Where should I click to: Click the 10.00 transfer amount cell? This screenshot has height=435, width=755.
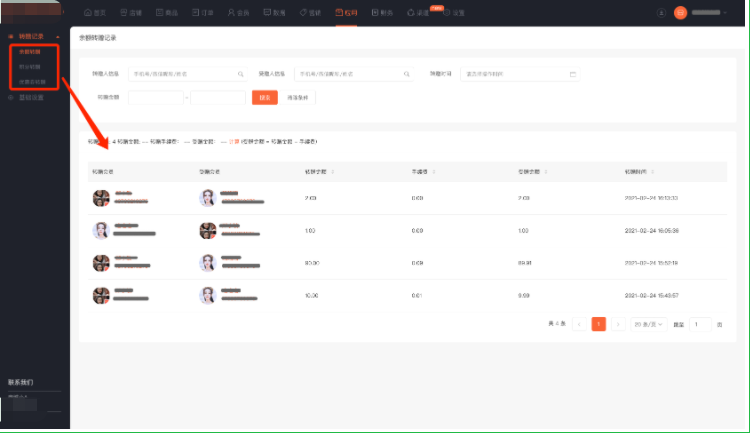pos(312,295)
